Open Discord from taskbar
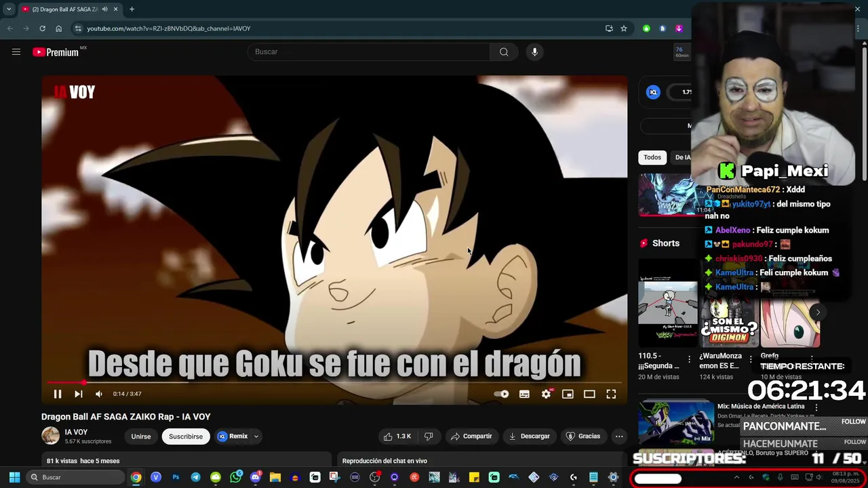The image size is (868, 488). tap(255, 477)
